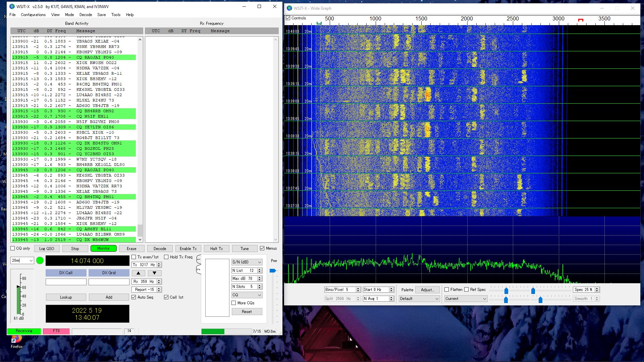The width and height of the screenshot is (644, 362).
Task: Click the Halt Tx button
Action: pyautogui.click(x=216, y=249)
